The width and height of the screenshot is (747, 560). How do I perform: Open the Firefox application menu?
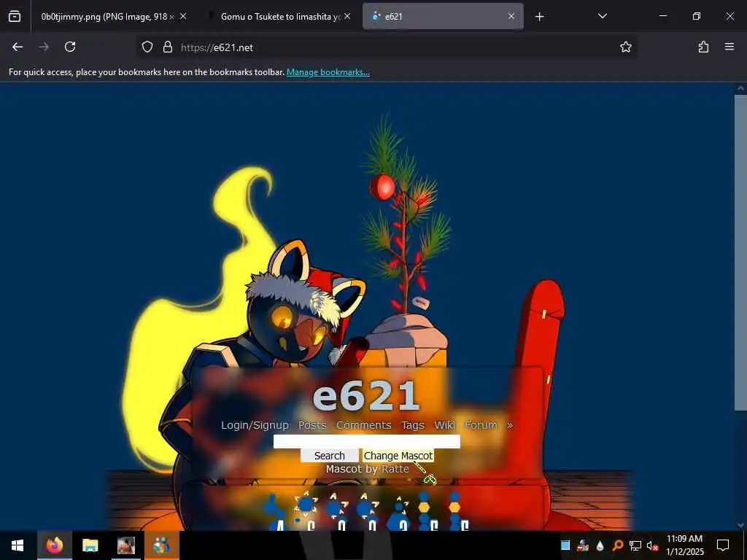coord(729,47)
